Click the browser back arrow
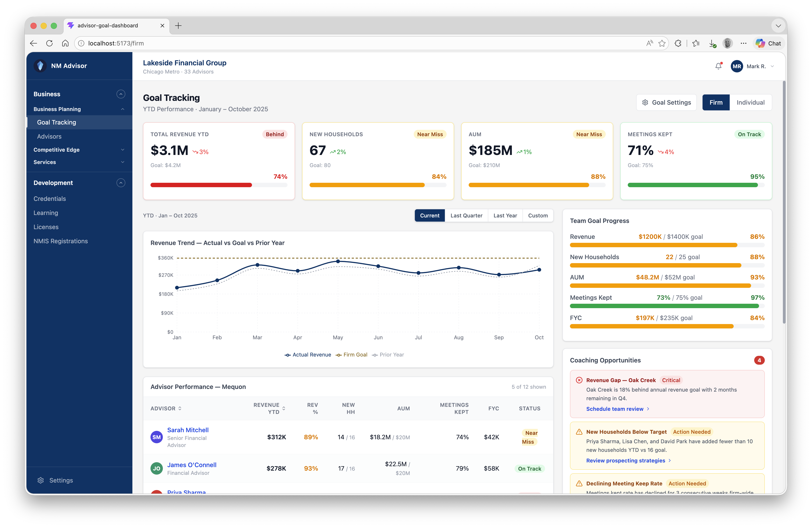 [34, 43]
